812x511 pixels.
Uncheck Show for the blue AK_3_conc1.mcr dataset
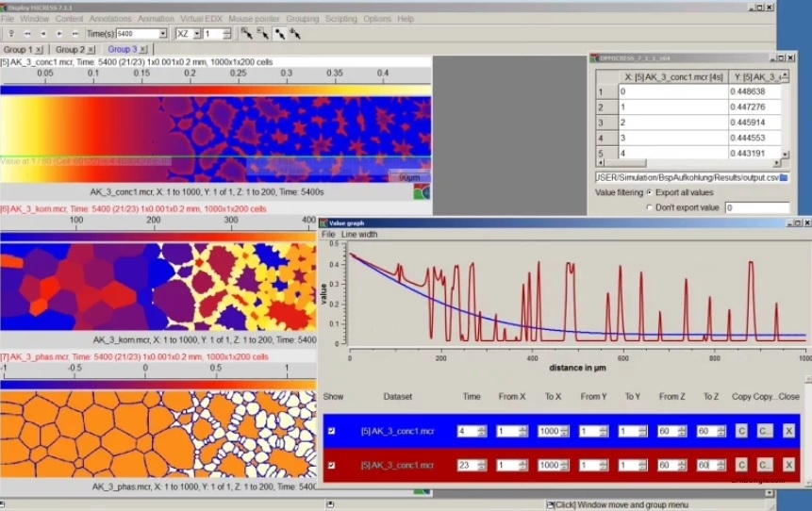click(x=330, y=431)
